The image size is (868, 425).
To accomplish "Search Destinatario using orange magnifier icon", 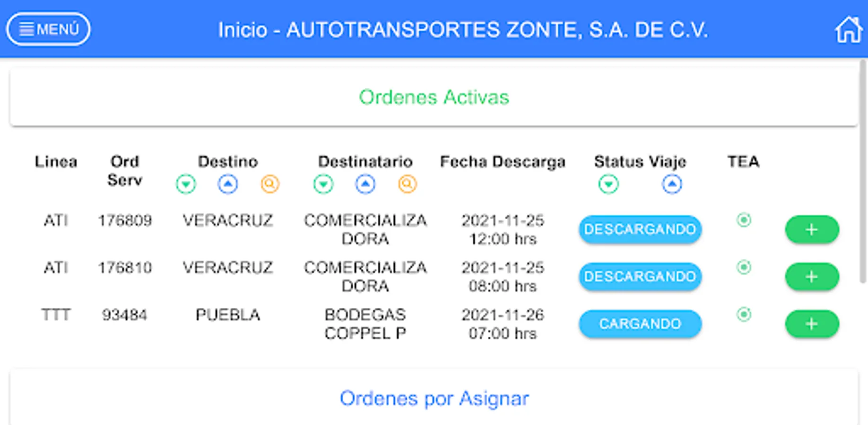I will (x=407, y=184).
